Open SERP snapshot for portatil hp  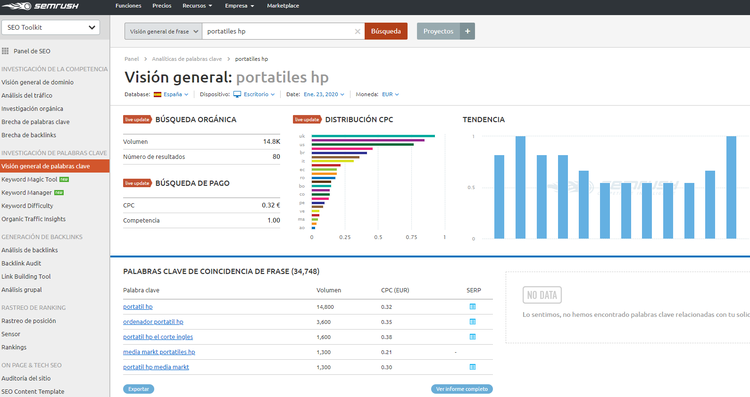point(473,307)
